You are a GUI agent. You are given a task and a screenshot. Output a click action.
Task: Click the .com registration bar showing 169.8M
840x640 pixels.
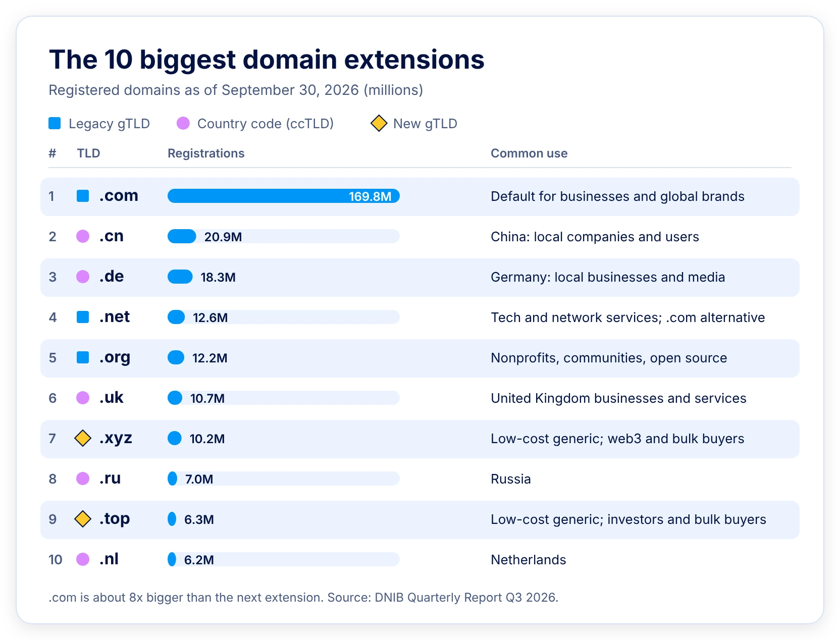(284, 196)
